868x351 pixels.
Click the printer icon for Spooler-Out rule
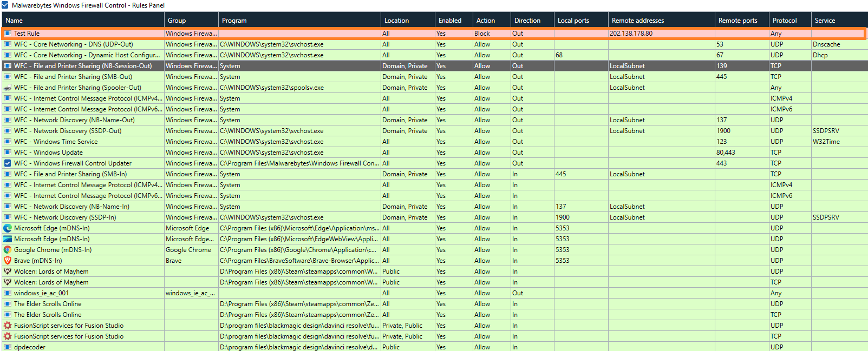click(8, 88)
